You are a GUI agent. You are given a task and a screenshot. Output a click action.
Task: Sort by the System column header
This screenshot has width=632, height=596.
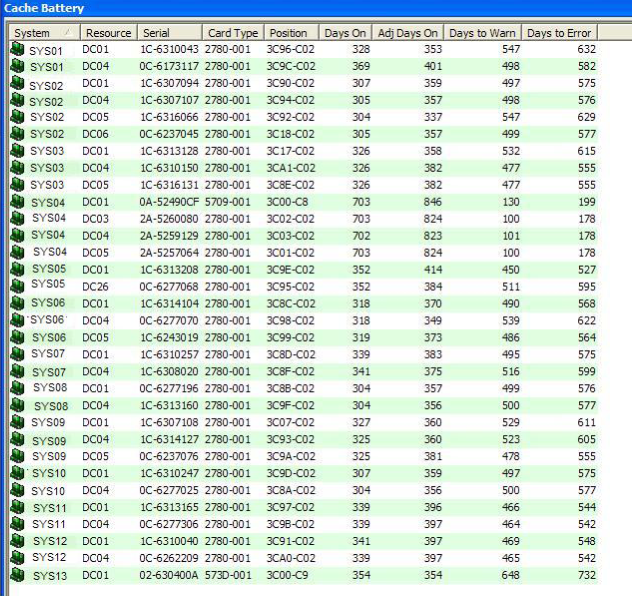click(42, 33)
